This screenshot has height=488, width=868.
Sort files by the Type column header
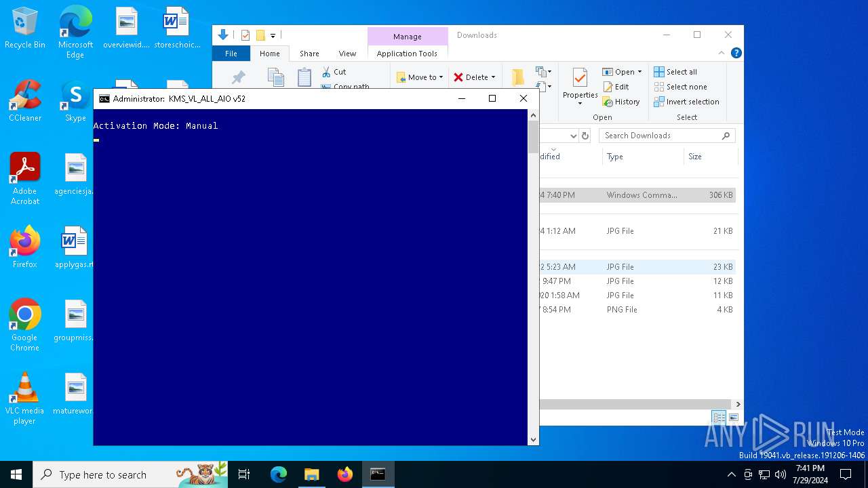(643, 157)
